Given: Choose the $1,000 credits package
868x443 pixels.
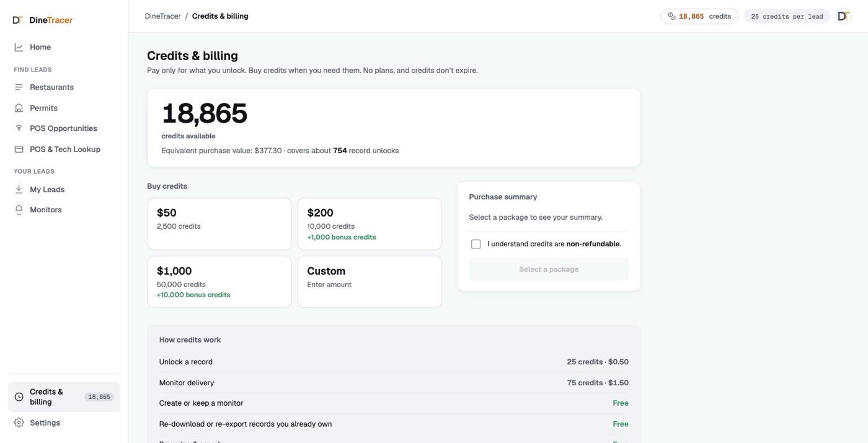Looking at the screenshot, I should tap(219, 282).
